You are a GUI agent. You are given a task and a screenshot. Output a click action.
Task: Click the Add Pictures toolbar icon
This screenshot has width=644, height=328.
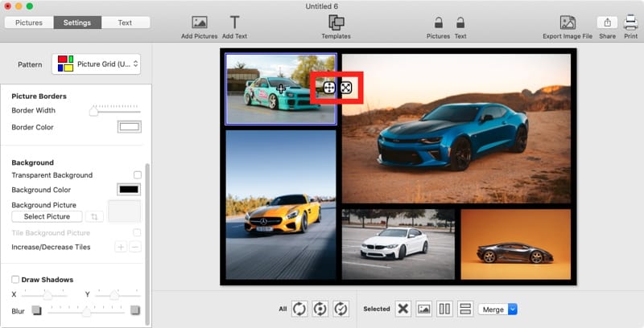coord(199,23)
